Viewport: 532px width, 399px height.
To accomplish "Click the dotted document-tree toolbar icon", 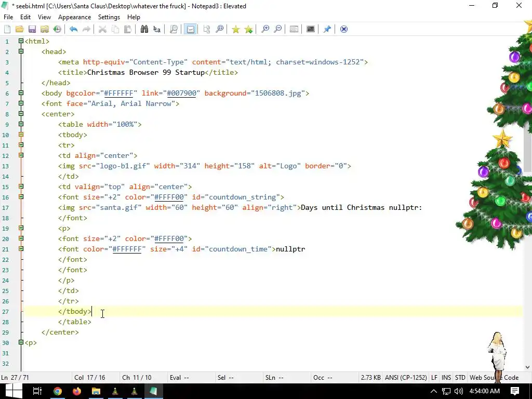I will (207, 29).
